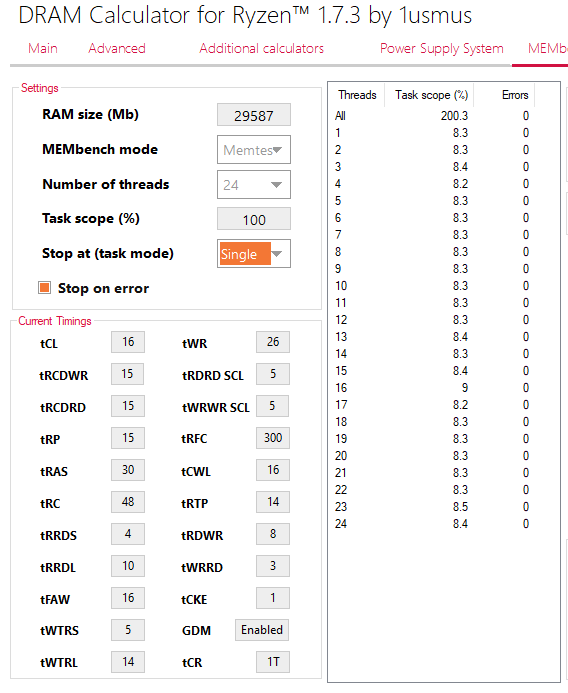Image resolution: width=568 pixels, height=693 pixels.
Task: Select thread 17 row showing 8.2
Action: tap(432, 405)
